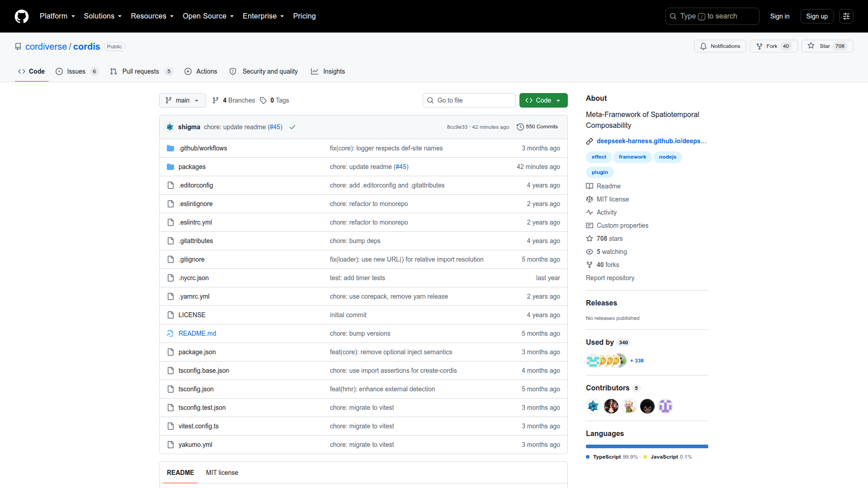
Task: Open the .gitignore file
Action: coord(191,259)
